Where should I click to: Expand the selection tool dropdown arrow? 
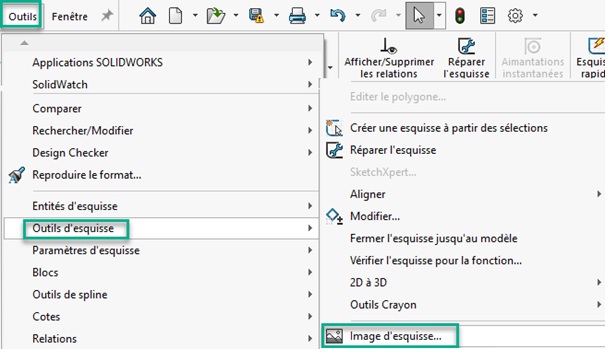tap(439, 16)
